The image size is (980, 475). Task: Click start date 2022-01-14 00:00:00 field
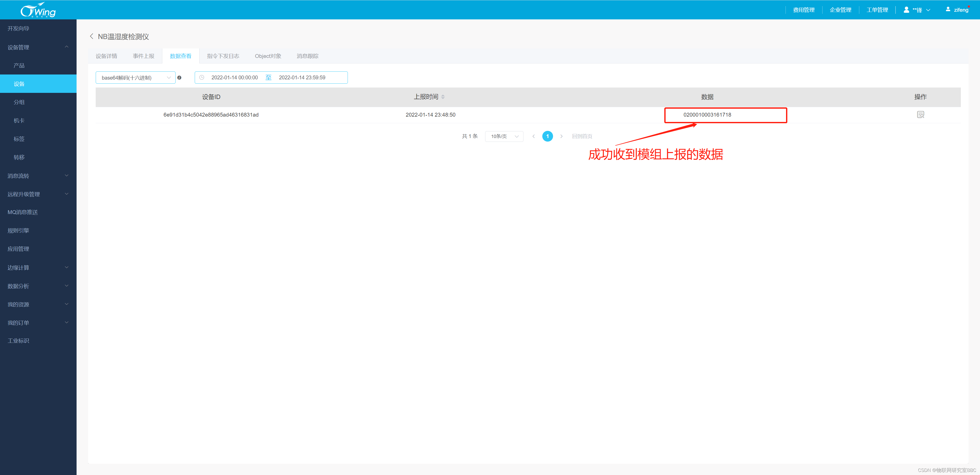234,78
